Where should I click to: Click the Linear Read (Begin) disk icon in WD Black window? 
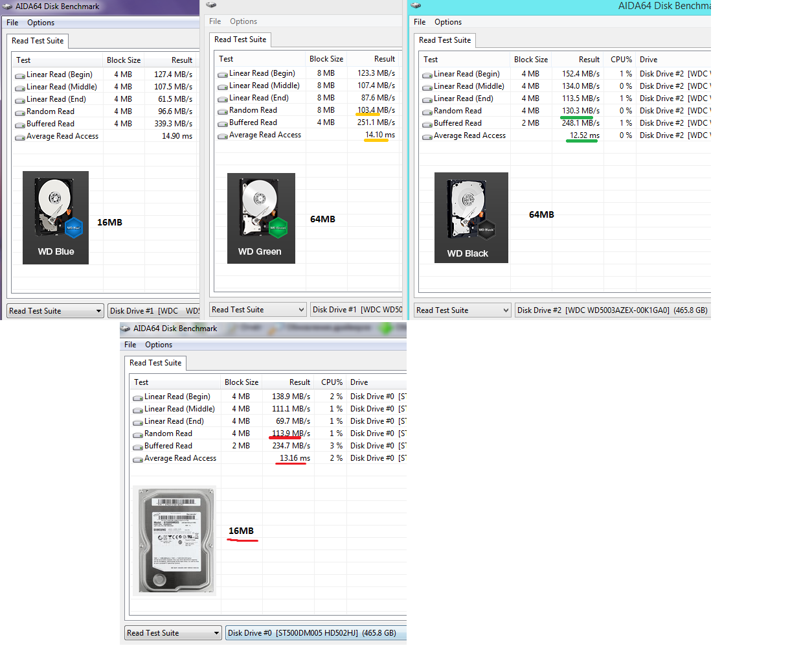[x=427, y=75]
